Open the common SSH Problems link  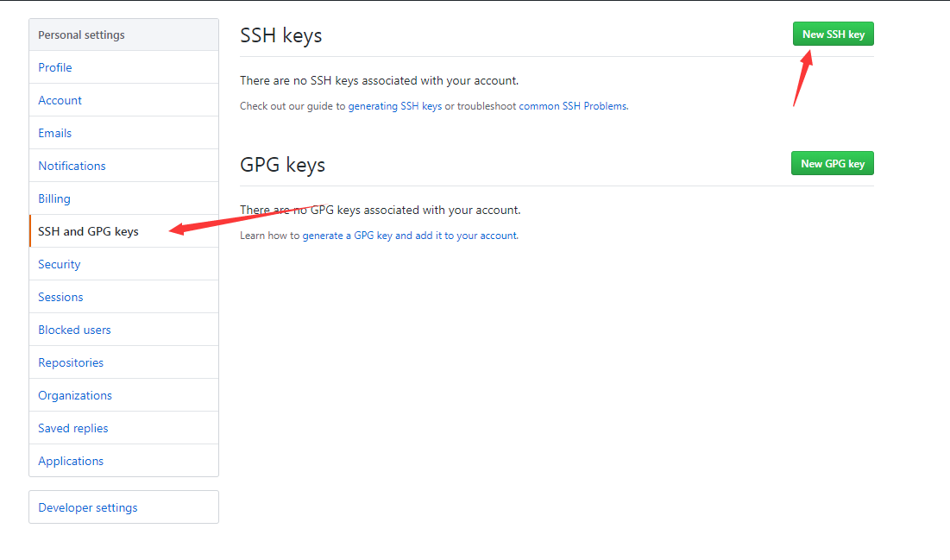(x=573, y=106)
